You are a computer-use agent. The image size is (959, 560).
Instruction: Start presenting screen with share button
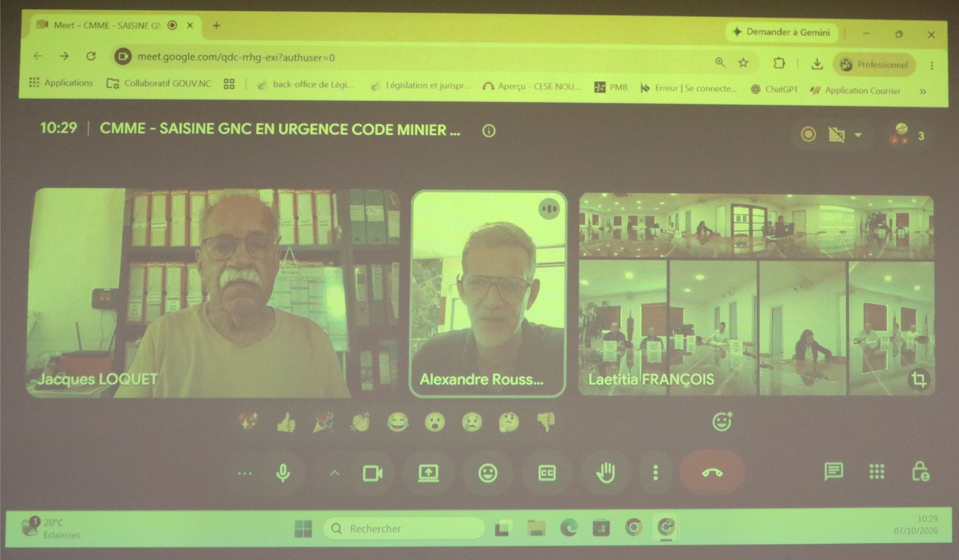(x=428, y=473)
